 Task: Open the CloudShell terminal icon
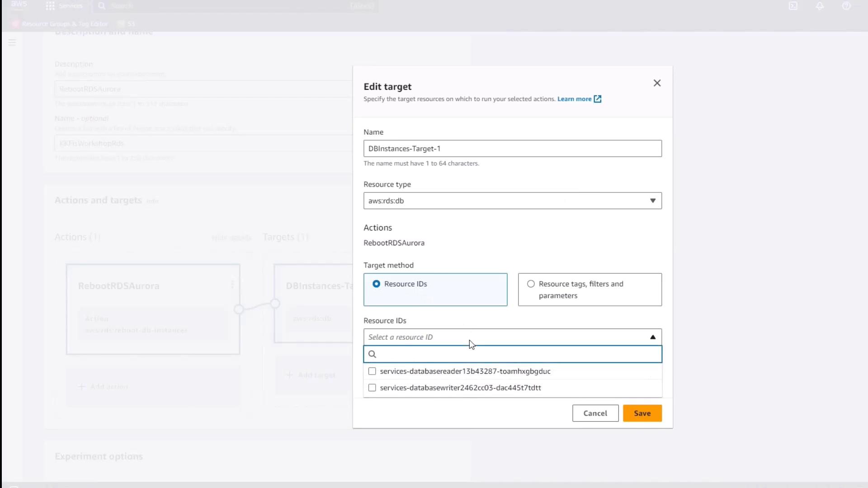(793, 6)
